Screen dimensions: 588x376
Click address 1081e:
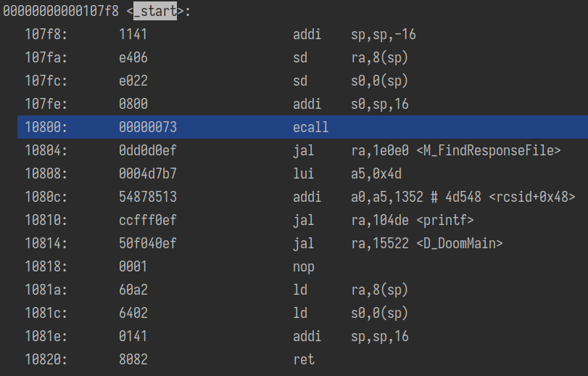coord(46,337)
